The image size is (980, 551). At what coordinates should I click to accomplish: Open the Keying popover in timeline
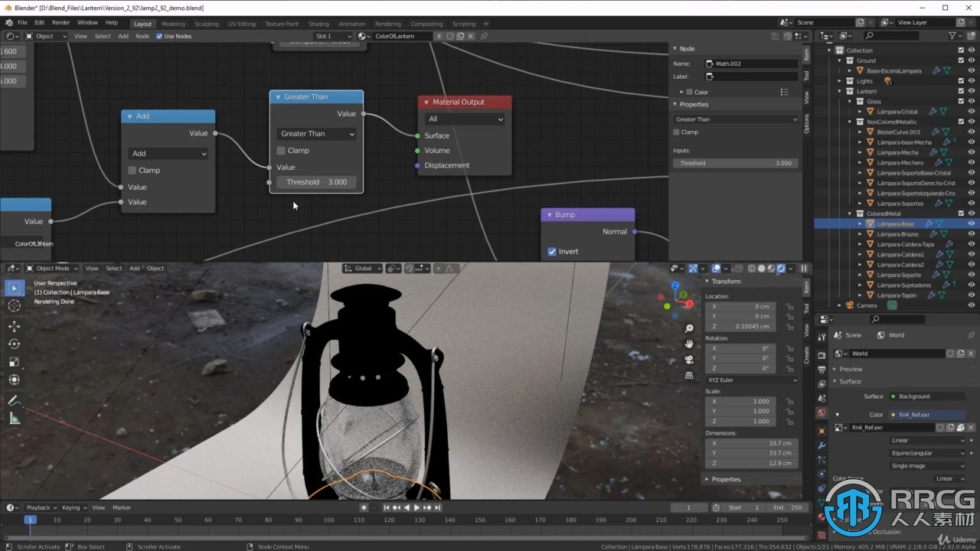click(x=73, y=507)
